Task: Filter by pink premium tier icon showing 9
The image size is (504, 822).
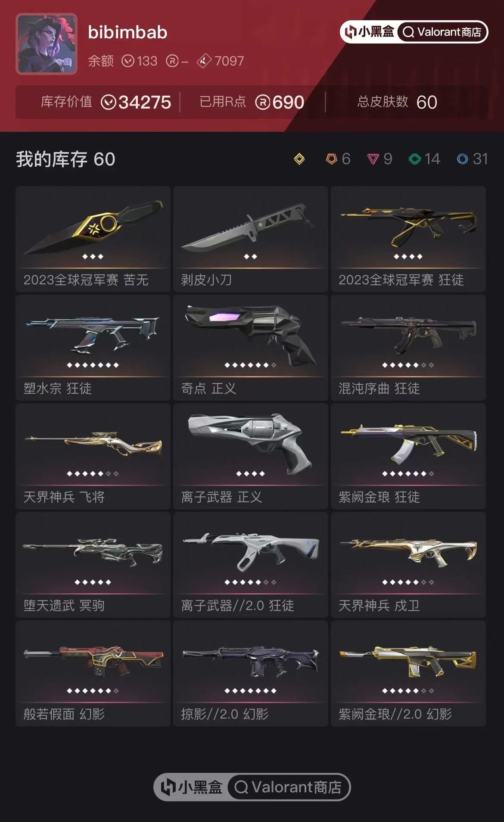Action: pos(380,159)
